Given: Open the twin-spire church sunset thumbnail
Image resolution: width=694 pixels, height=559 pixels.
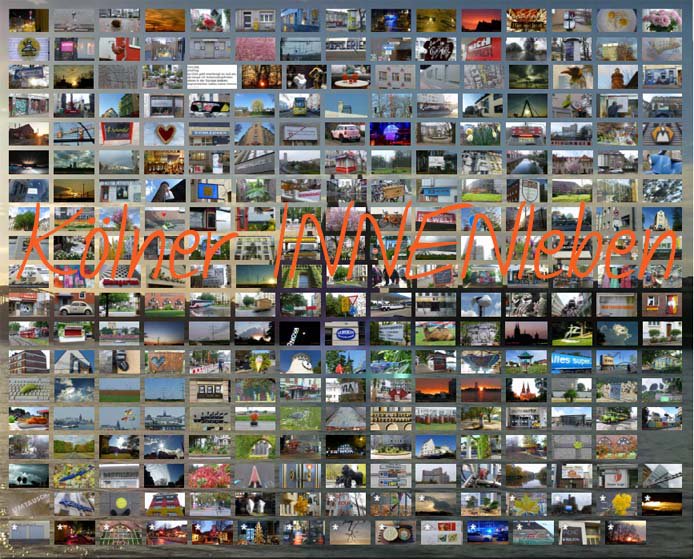Looking at the screenshot, I should tap(526, 390).
